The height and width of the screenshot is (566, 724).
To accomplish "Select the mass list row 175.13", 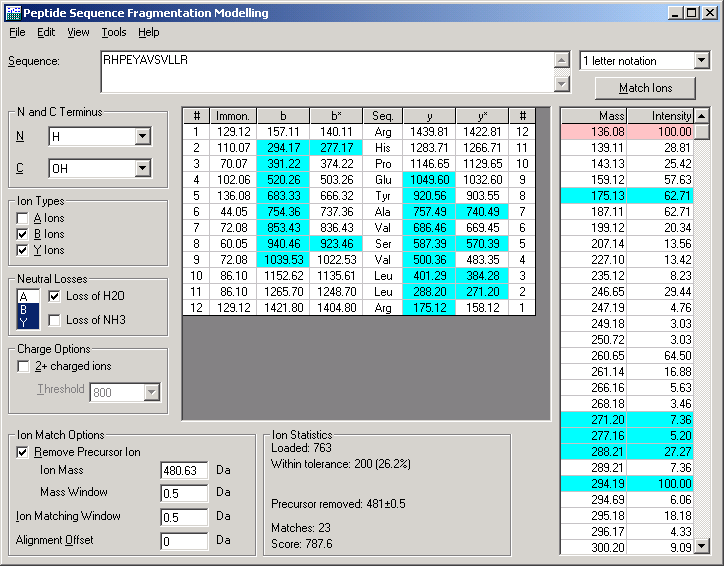I will (627, 196).
